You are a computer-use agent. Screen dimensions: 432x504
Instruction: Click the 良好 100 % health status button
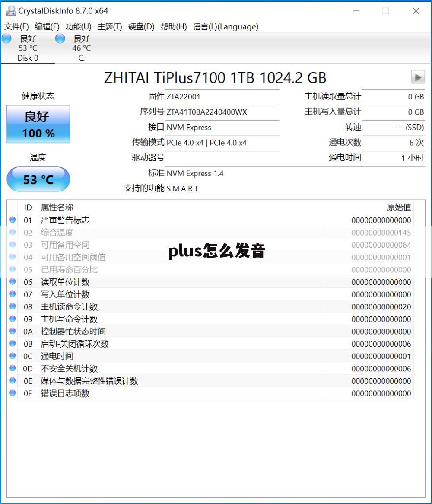[x=38, y=124]
